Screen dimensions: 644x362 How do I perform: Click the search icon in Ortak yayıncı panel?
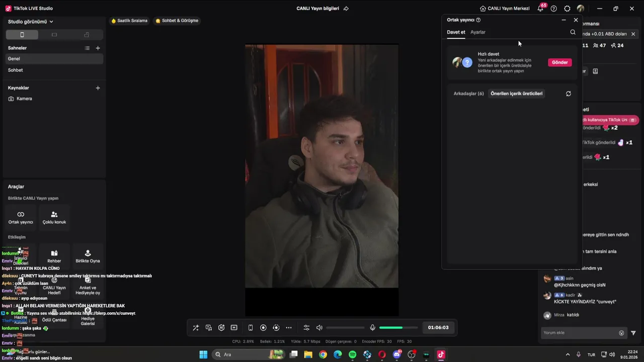pos(573,32)
